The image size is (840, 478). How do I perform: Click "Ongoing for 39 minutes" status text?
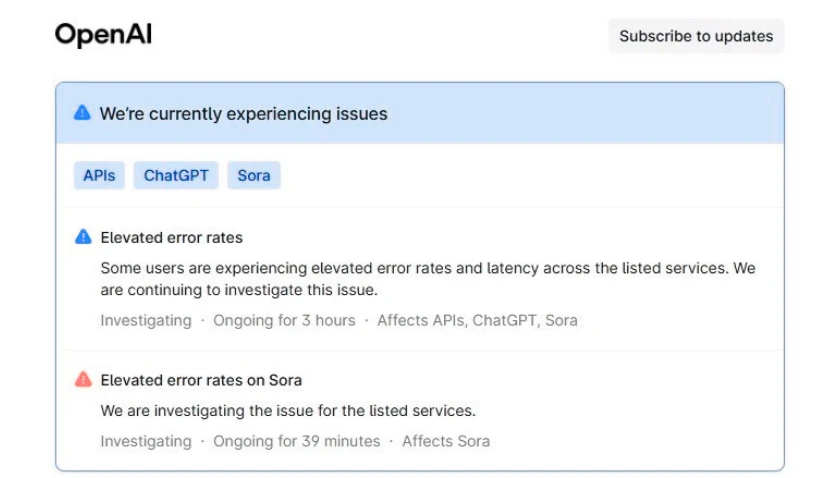pos(297,441)
